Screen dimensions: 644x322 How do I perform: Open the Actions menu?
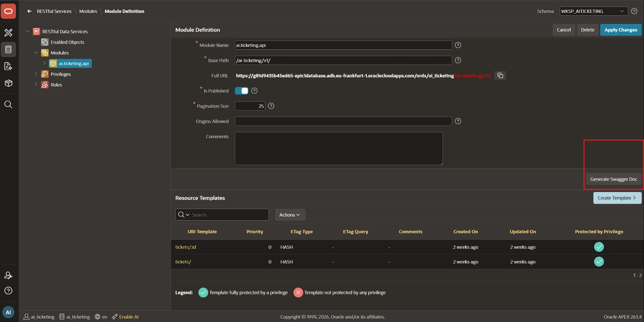pos(290,215)
